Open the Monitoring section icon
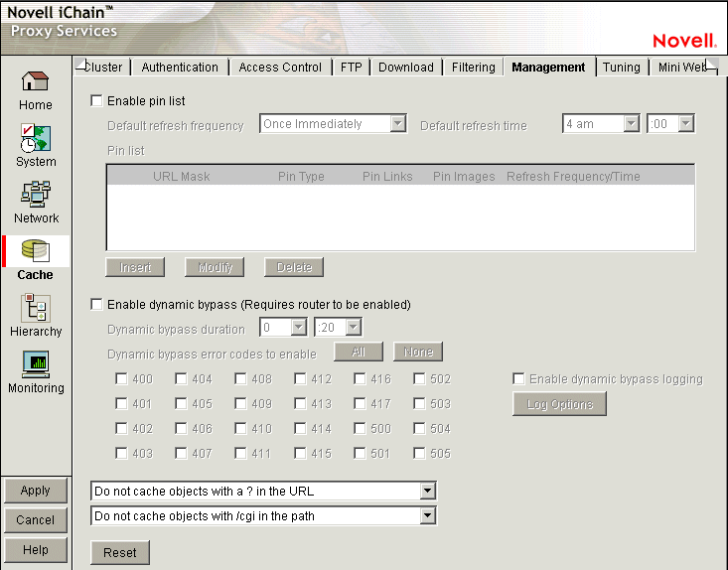 [x=36, y=364]
